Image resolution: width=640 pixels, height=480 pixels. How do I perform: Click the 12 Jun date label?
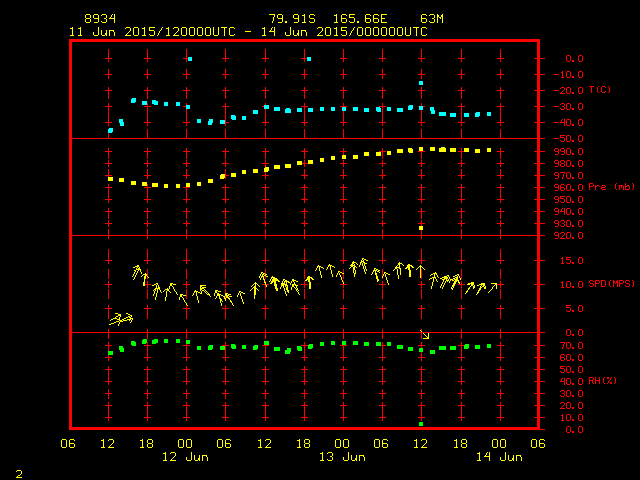[185, 457]
